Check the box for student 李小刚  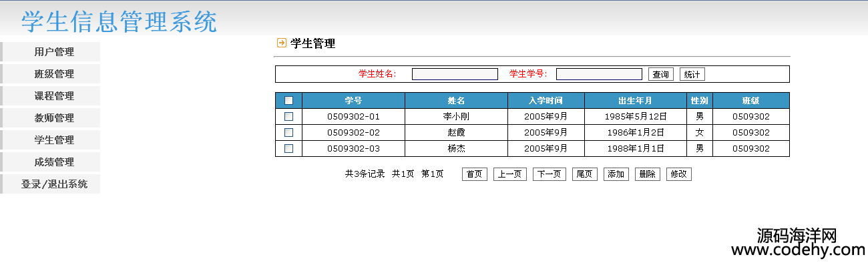point(288,116)
